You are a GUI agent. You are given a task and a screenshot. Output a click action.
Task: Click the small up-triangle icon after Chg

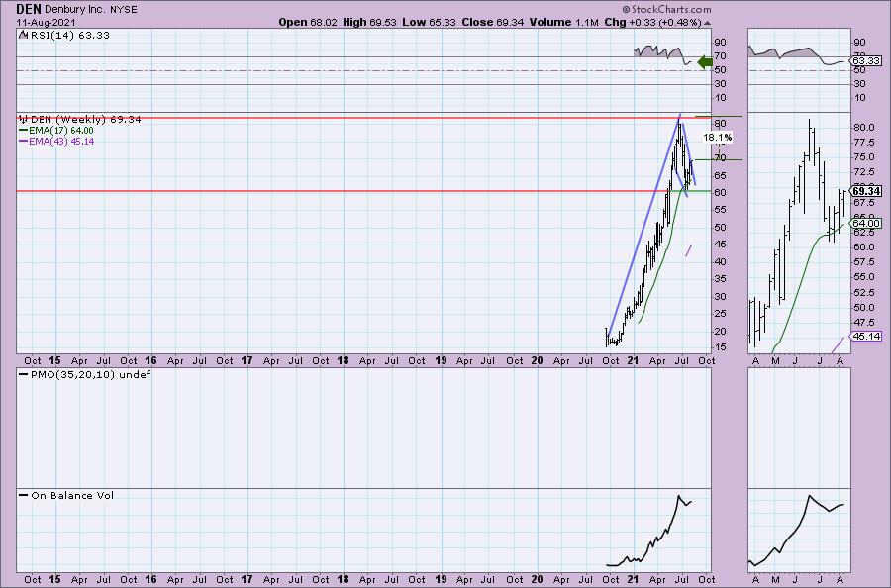(707, 24)
